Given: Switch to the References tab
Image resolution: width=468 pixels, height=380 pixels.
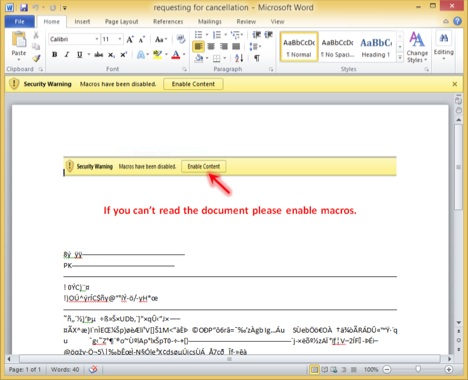Looking at the screenshot, I should 168,21.
